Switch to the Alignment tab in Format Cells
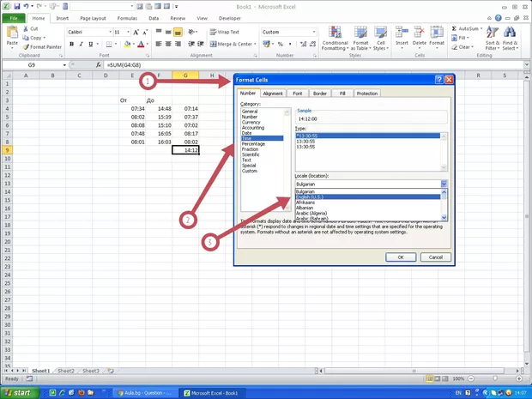Image resolution: width=532 pixels, height=399 pixels. pos(273,94)
